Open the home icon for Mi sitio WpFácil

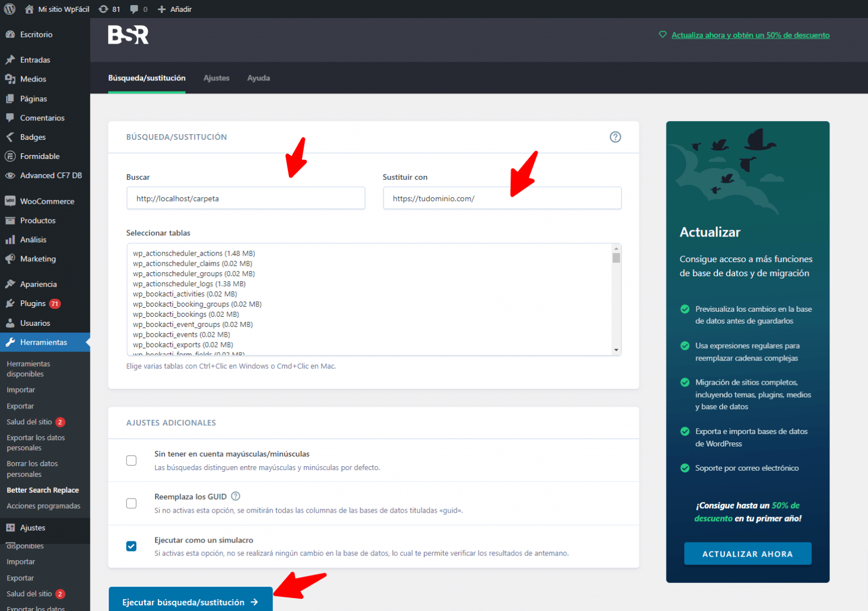click(x=29, y=9)
